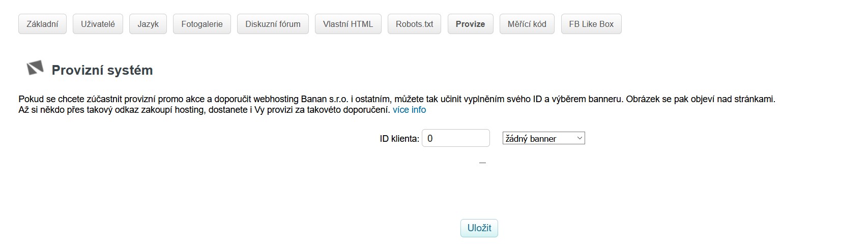This screenshot has width=868, height=249.
Task: Click the Provizní systém heading icon
Action: pyautogui.click(x=35, y=68)
